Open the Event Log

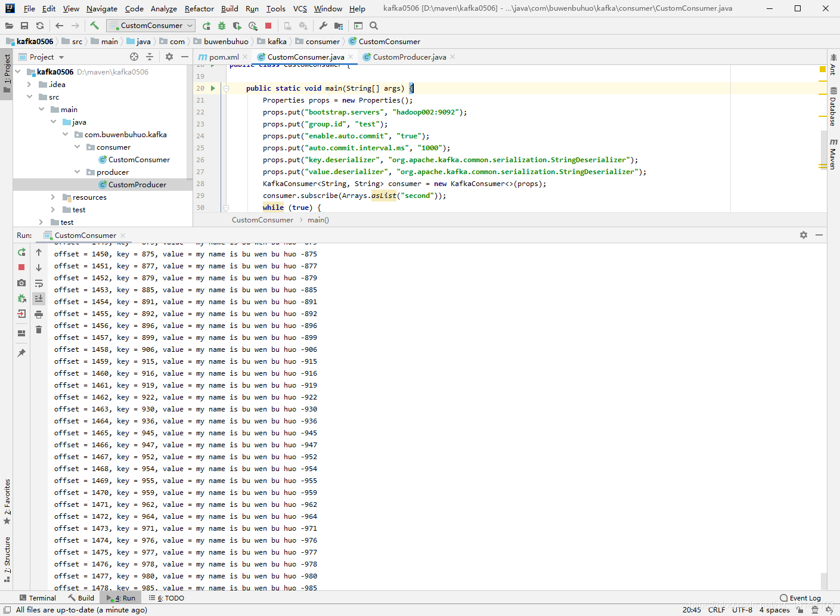(800, 598)
